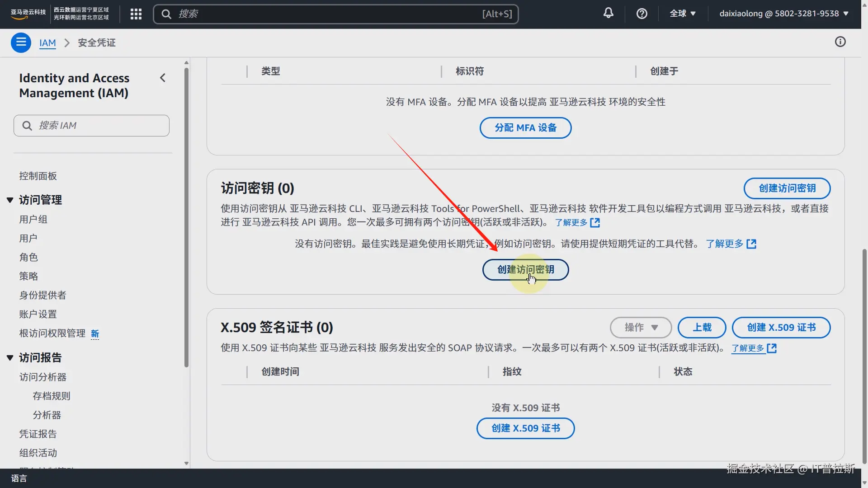Image resolution: width=868 pixels, height=488 pixels.
Task: Click the hamburger navigation menu icon
Action: pos(21,42)
